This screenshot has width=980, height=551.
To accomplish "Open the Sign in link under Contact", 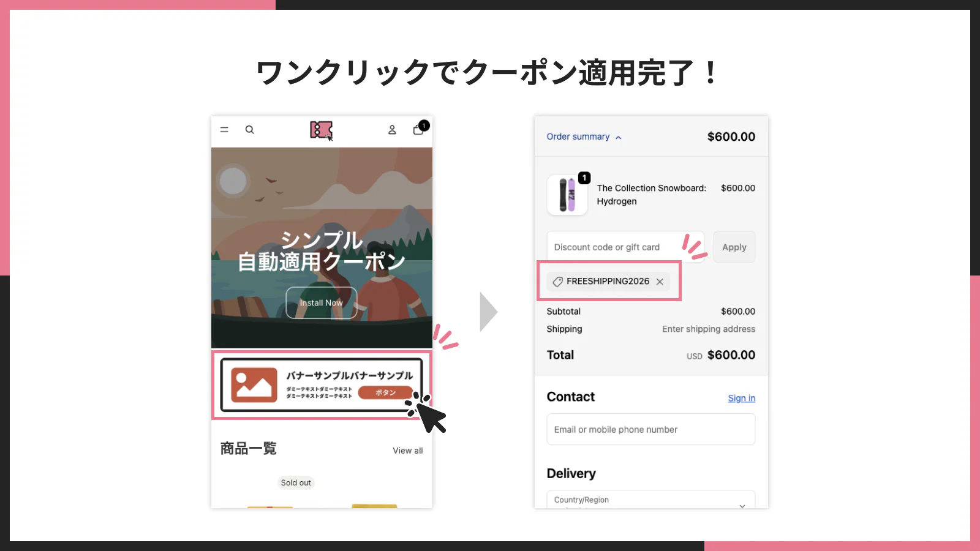I will tap(741, 398).
